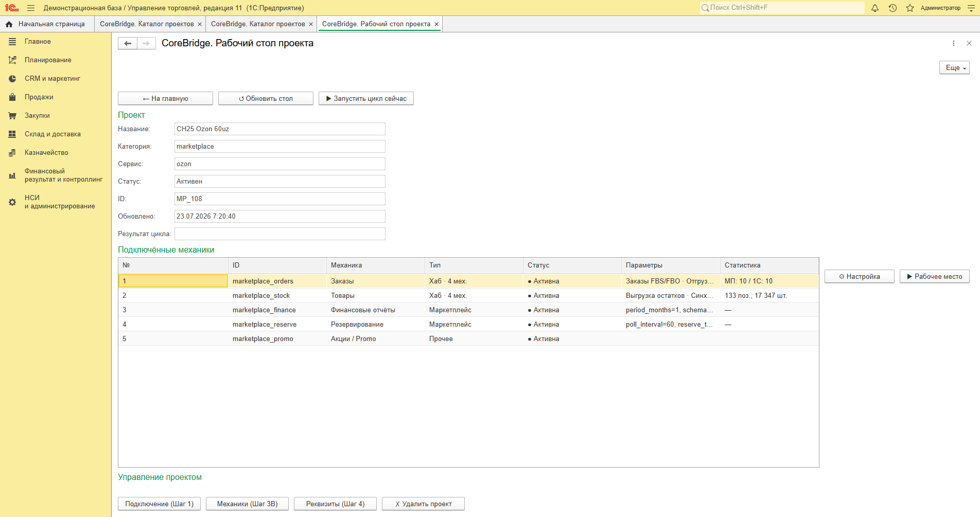Close the Рабочий стол проекта tab
The height and width of the screenshot is (517, 980).
(436, 24)
